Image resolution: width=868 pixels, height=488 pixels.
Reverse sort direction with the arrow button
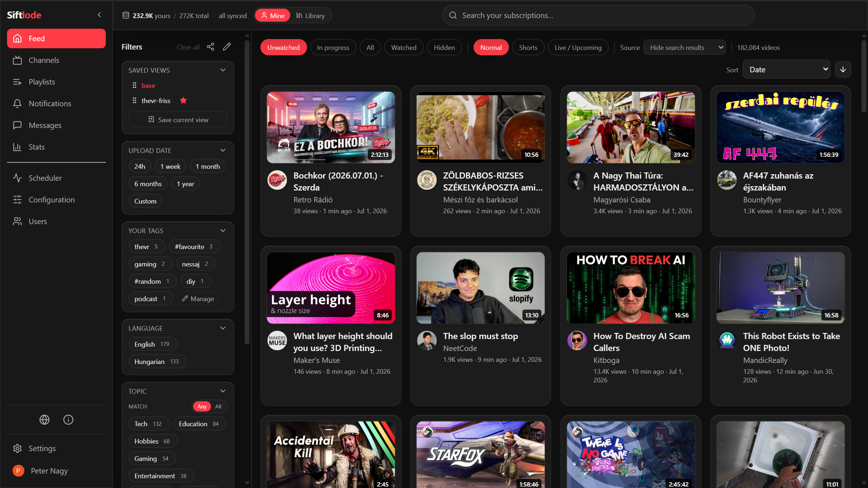pyautogui.click(x=843, y=69)
